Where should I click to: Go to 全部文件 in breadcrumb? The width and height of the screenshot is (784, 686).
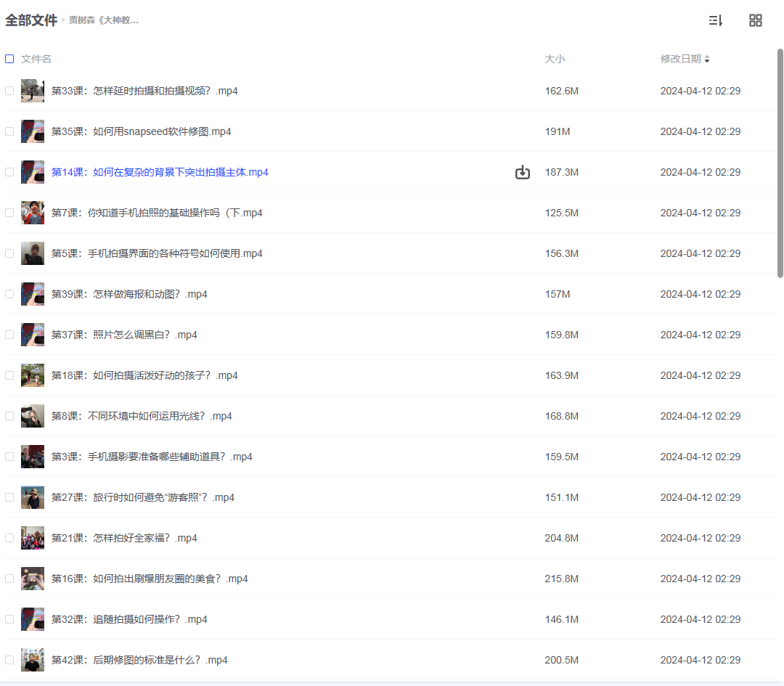point(31,20)
